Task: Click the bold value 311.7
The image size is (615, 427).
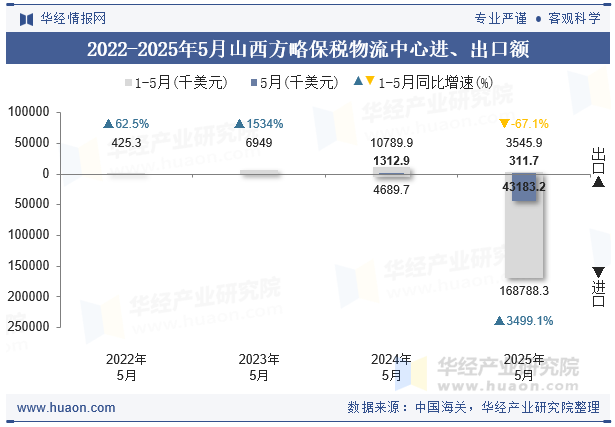Action: 524,161
